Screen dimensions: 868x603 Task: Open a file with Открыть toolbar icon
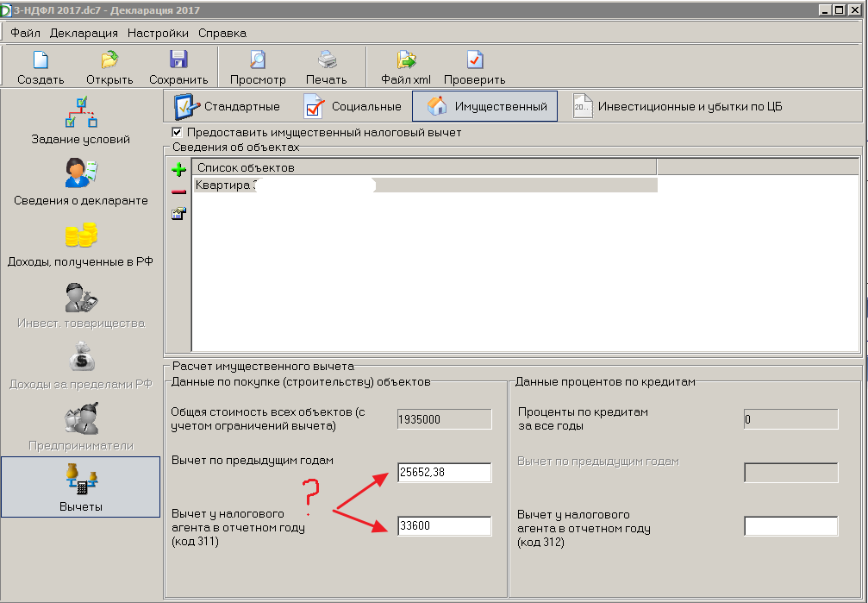[x=109, y=61]
